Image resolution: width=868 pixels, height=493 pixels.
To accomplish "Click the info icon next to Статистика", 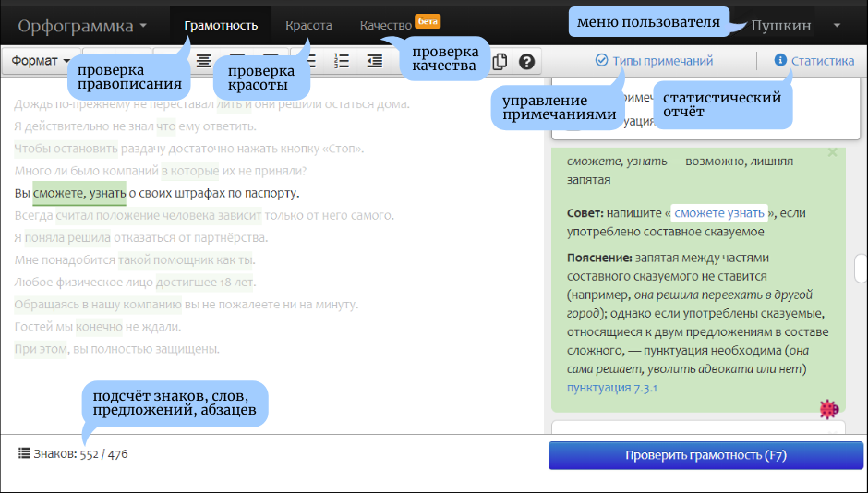I will coord(780,60).
